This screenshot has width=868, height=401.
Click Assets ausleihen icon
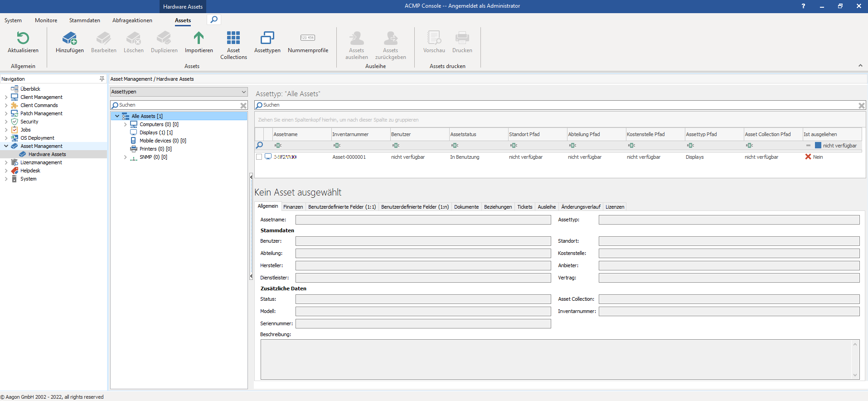[x=357, y=38]
